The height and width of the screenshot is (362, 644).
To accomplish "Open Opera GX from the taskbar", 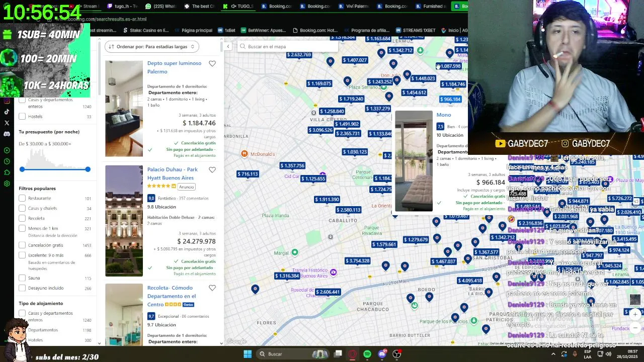I will pyautogui.click(x=353, y=354).
